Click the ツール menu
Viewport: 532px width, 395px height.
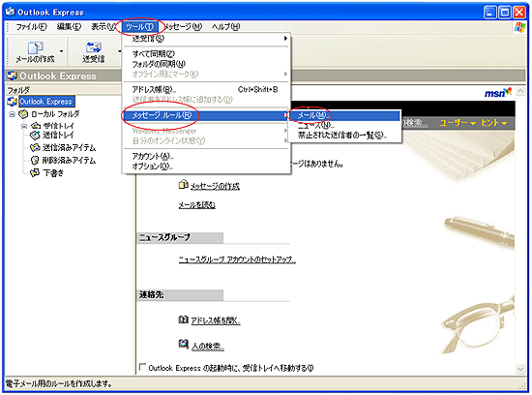[139, 26]
